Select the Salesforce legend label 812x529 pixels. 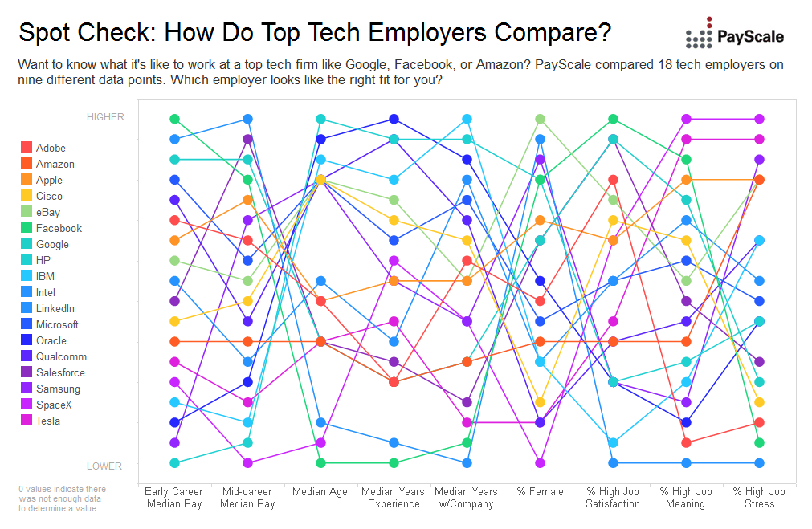(60, 372)
